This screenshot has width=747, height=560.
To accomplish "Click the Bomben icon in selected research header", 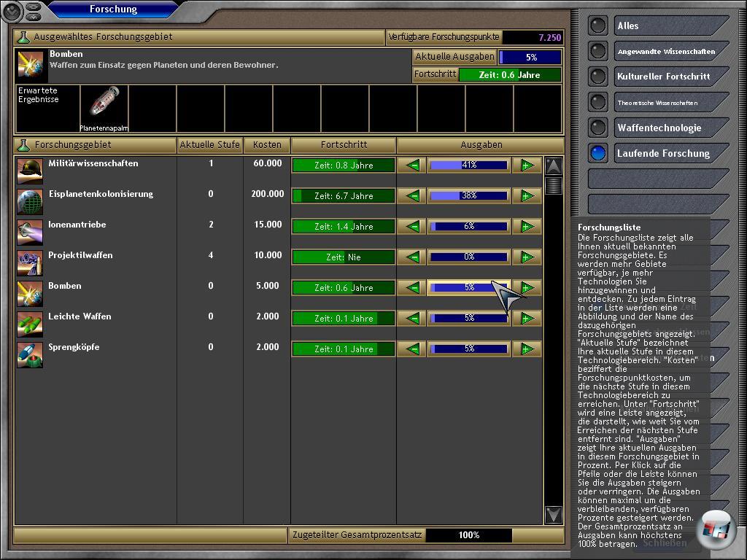I will [31, 65].
